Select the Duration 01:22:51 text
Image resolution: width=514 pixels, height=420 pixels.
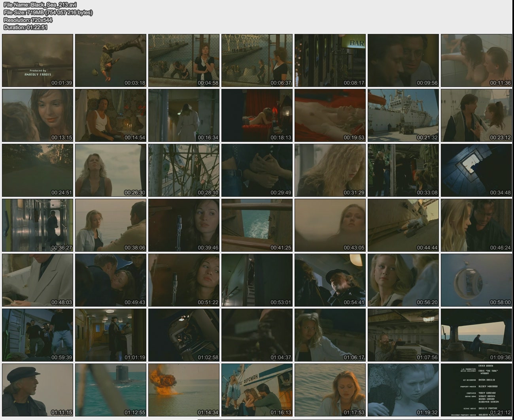(25, 27)
